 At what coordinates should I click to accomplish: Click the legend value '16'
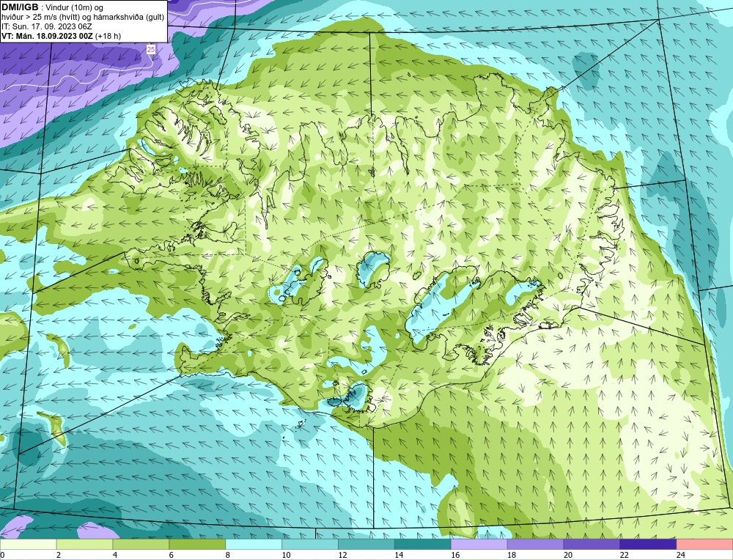pos(455,555)
